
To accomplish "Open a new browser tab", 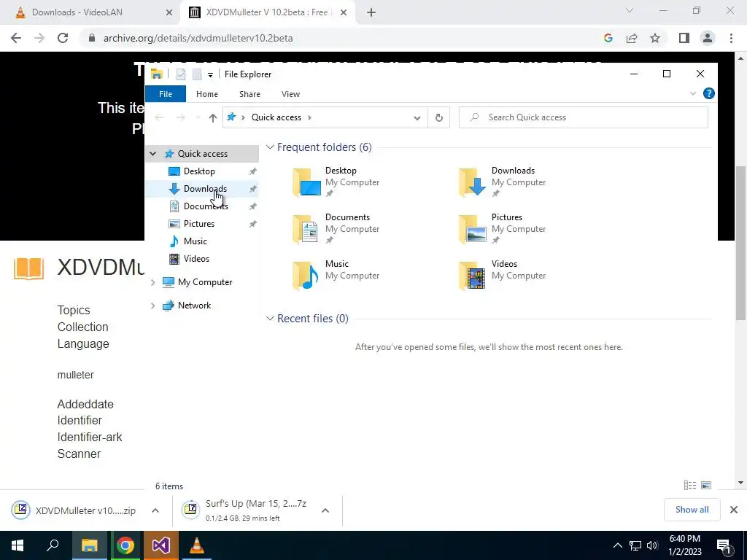I will tap(371, 13).
